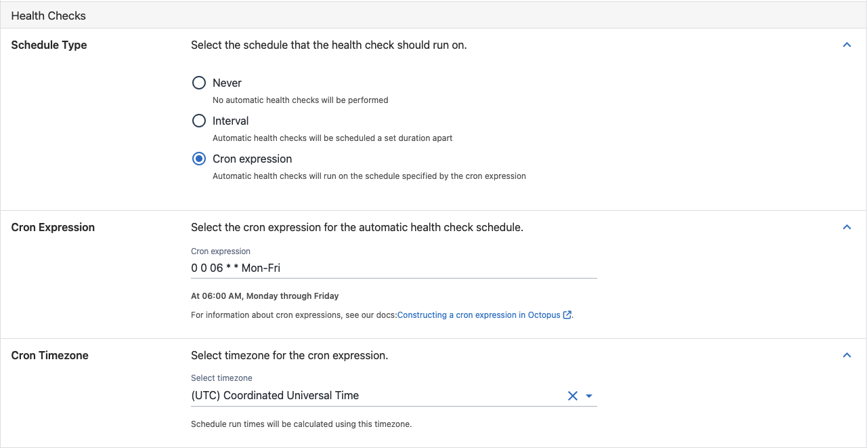Viewport: 868px width, 448px height.
Task: Click the 'Select timezone' field label
Action: [221, 378]
